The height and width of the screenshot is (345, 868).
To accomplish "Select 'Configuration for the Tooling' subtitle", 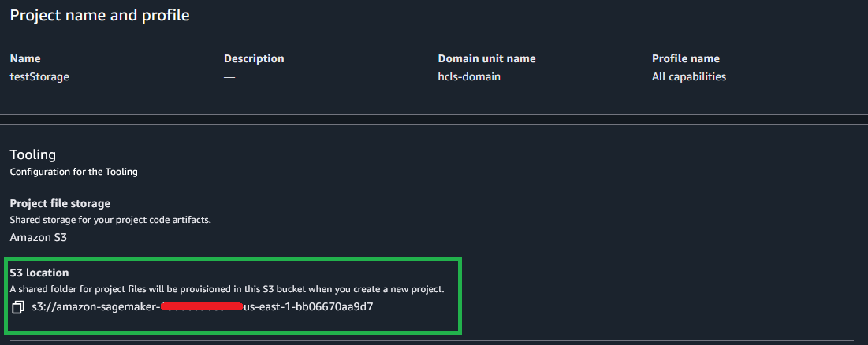I will (73, 171).
